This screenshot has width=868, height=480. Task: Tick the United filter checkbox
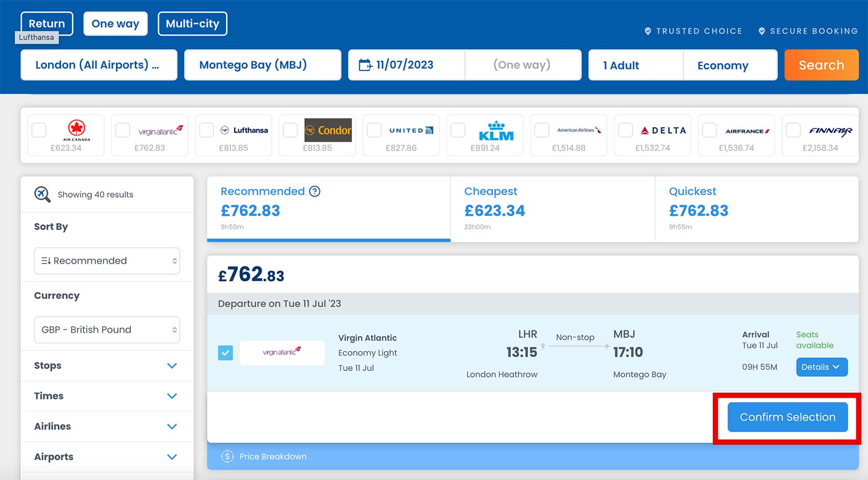tap(374, 130)
